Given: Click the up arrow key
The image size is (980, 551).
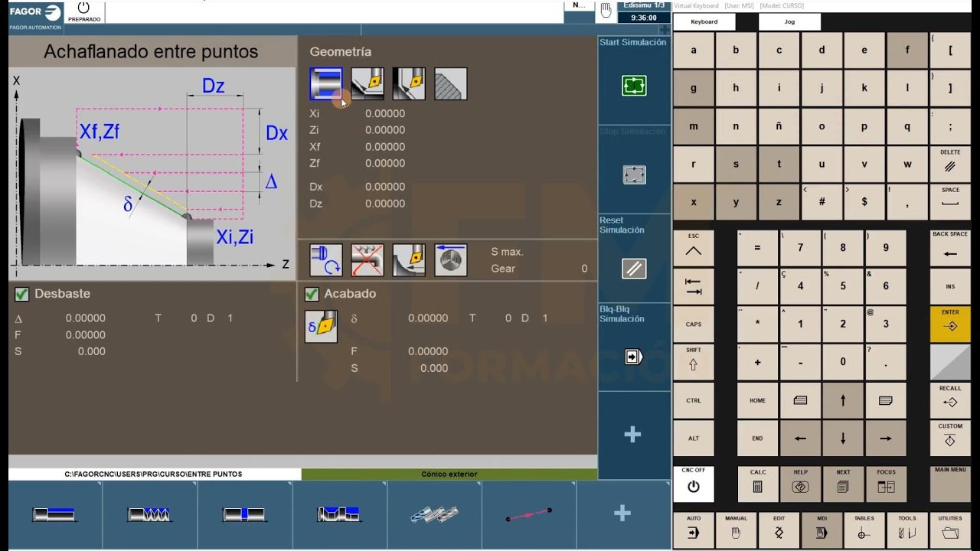Looking at the screenshot, I should [843, 400].
